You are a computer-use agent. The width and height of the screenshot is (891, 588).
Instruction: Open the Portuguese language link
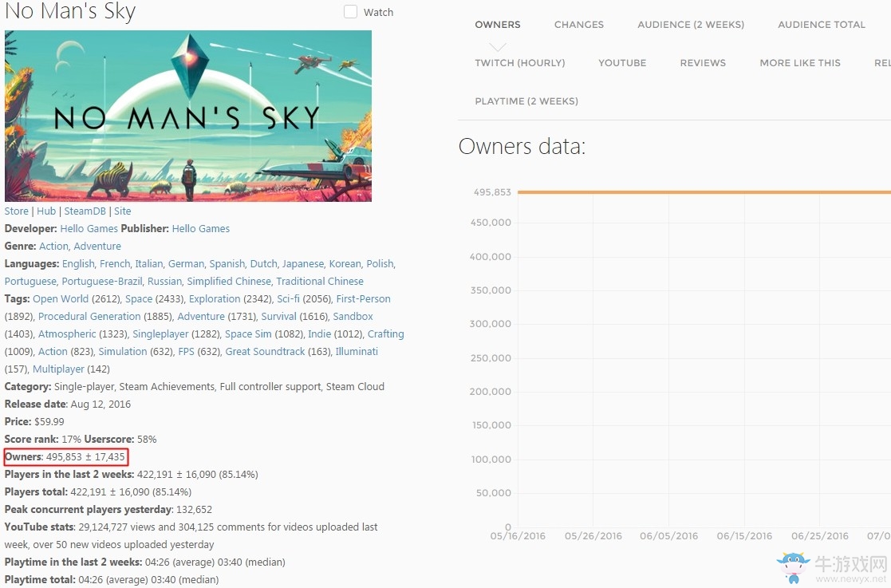point(30,282)
